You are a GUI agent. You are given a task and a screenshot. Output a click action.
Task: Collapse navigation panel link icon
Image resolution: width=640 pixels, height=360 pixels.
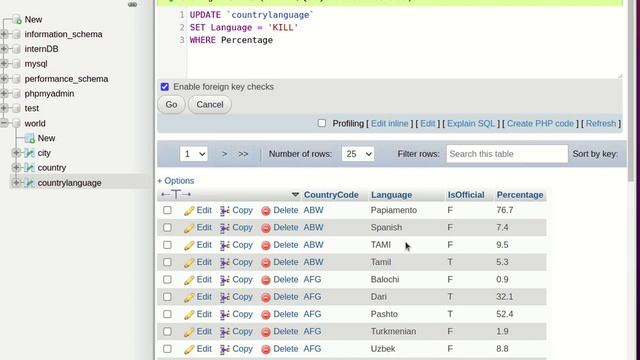pyautogui.click(x=132, y=4)
